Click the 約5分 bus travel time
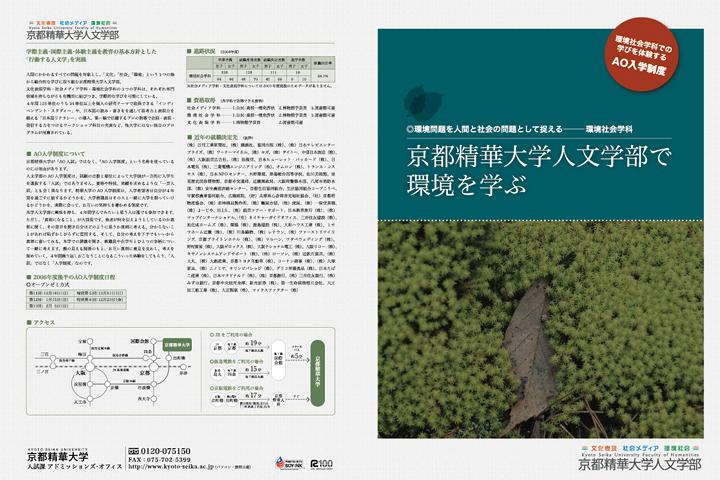The image size is (720, 480). point(297,356)
